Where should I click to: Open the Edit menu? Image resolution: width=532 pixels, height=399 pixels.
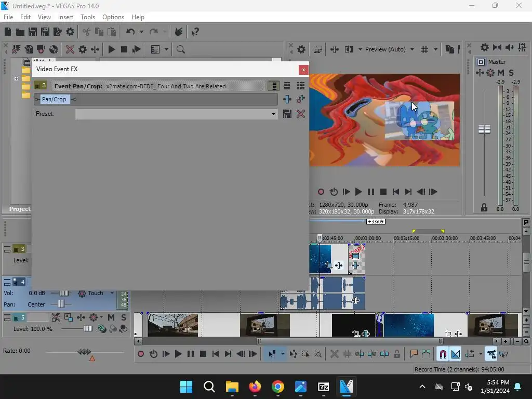point(25,17)
